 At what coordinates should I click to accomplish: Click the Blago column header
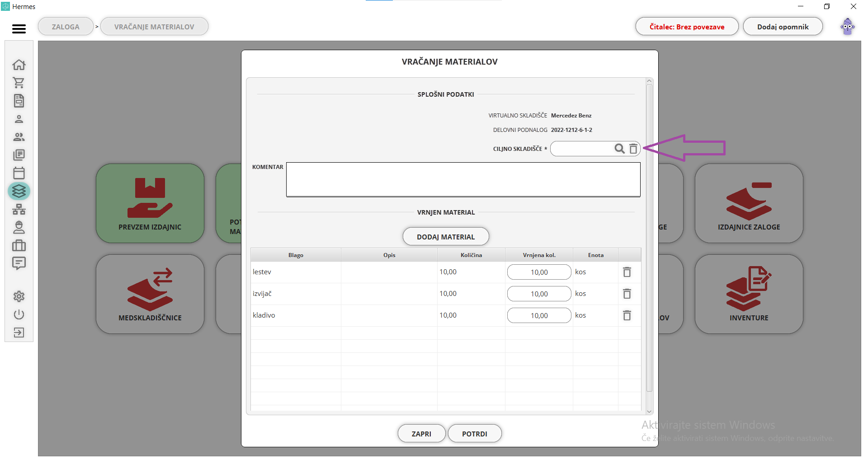coord(296,255)
